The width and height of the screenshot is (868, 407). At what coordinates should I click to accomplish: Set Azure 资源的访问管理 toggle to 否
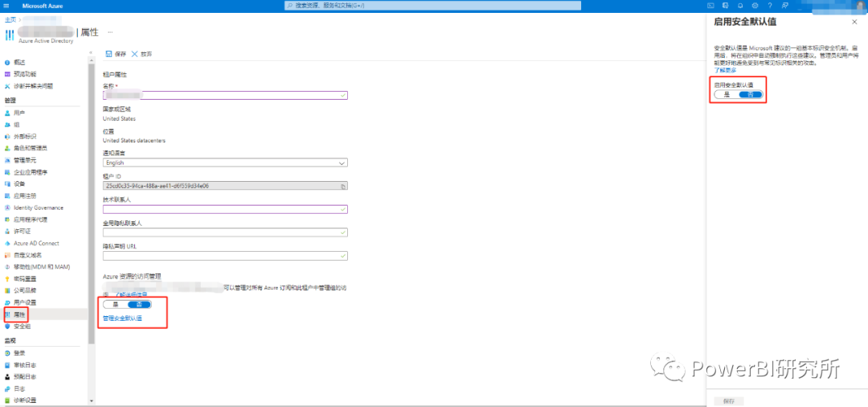(x=139, y=305)
